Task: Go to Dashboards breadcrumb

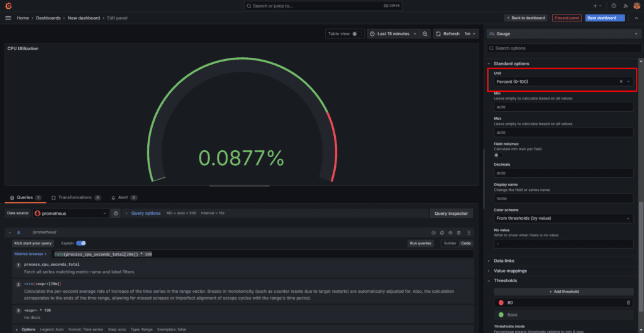Action: [48, 18]
